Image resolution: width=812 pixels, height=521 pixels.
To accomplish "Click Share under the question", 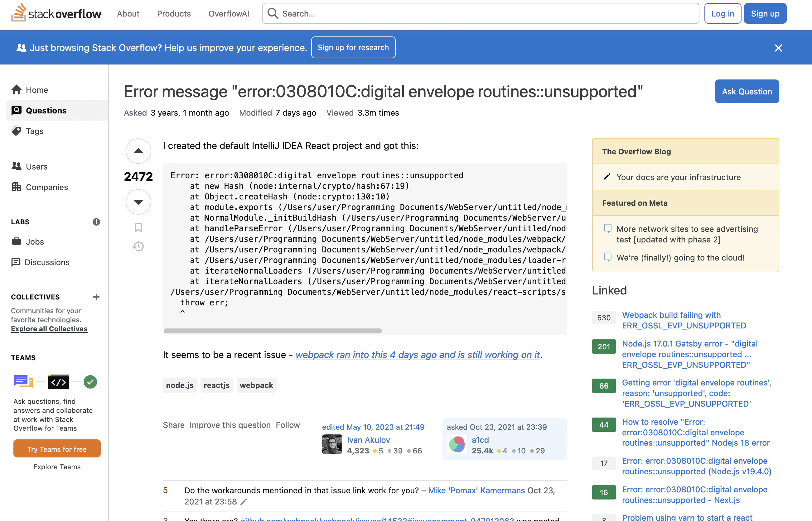I will point(174,425).
